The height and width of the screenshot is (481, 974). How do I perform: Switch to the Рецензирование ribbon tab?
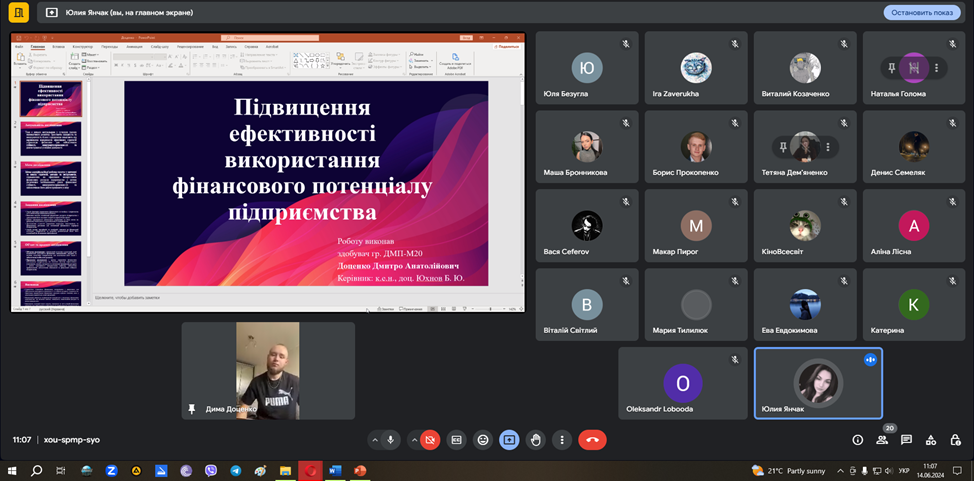pyautogui.click(x=191, y=47)
